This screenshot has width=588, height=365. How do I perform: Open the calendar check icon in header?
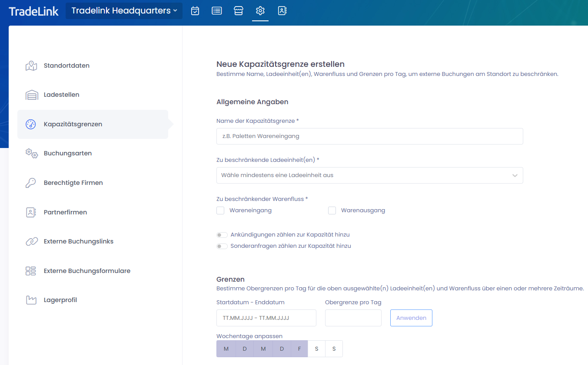click(195, 11)
